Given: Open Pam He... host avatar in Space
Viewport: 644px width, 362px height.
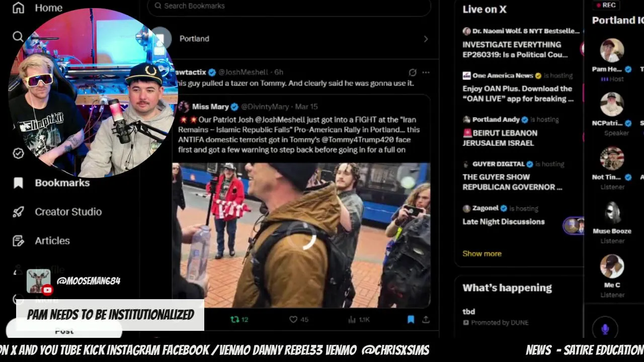Looking at the screenshot, I should [612, 51].
